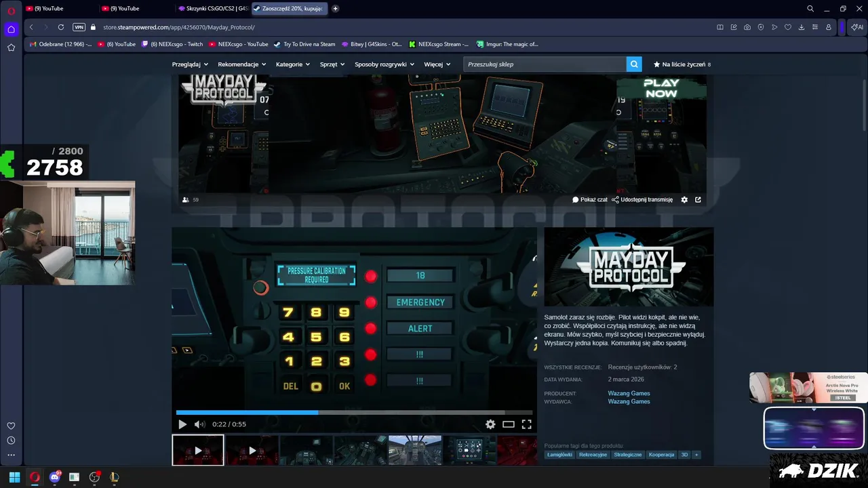
Task: Expand Sposoby rozgrywki menu
Action: 384,64
